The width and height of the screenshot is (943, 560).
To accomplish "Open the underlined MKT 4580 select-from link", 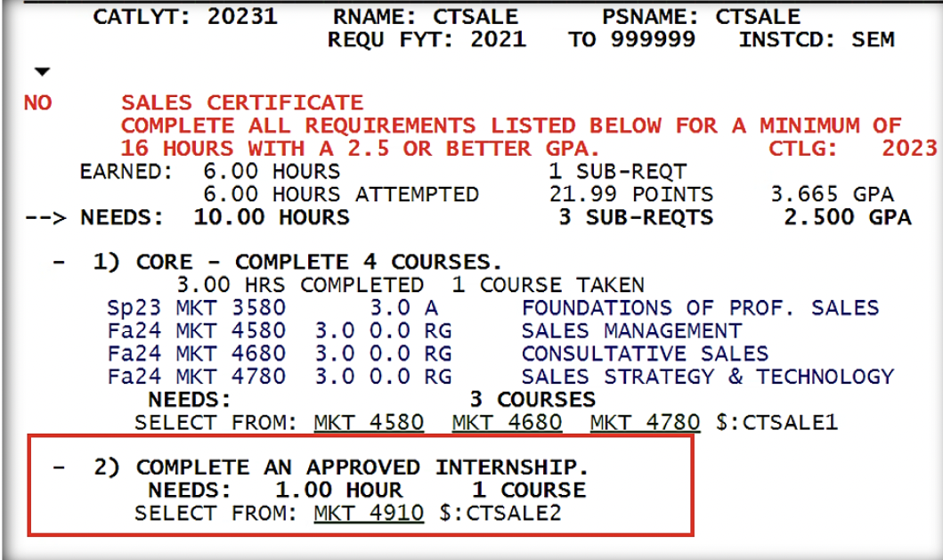I will point(369,421).
